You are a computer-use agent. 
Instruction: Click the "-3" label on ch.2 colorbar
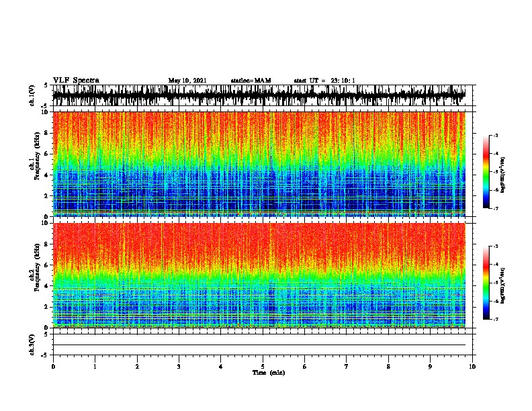click(x=496, y=246)
